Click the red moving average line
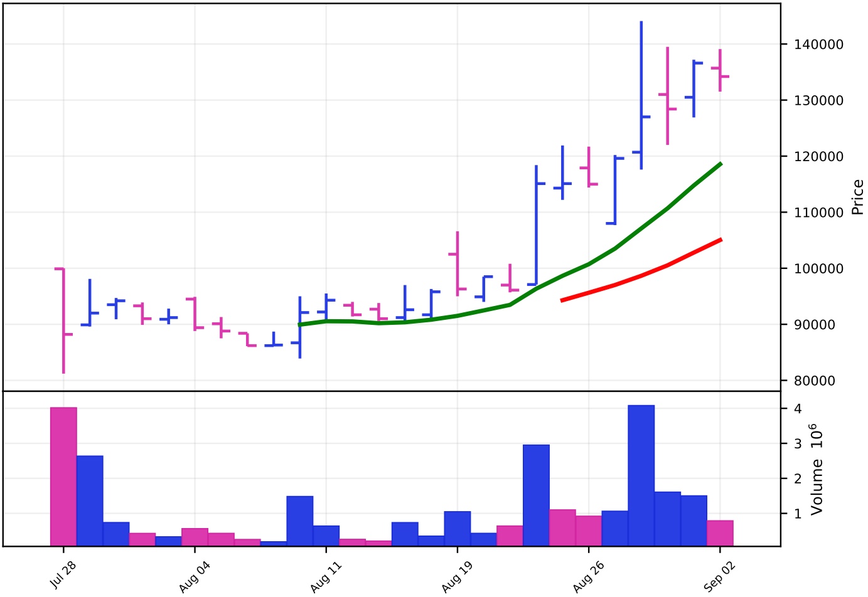 point(641,275)
